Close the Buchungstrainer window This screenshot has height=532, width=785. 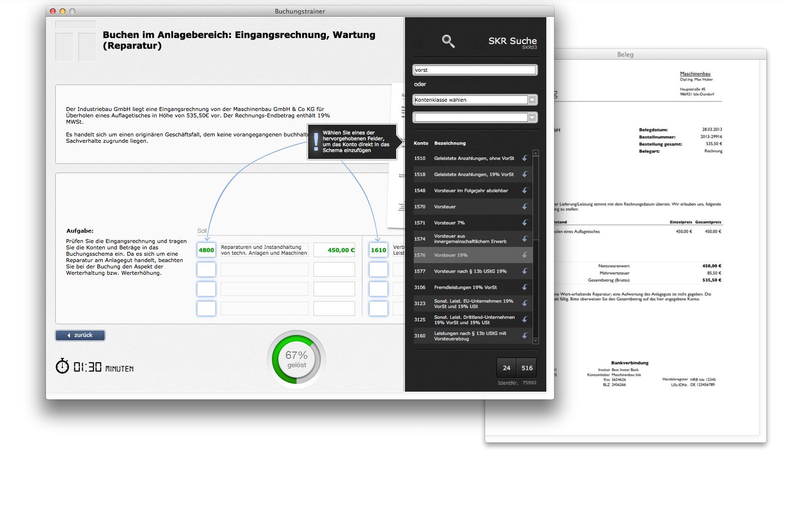click(53, 11)
